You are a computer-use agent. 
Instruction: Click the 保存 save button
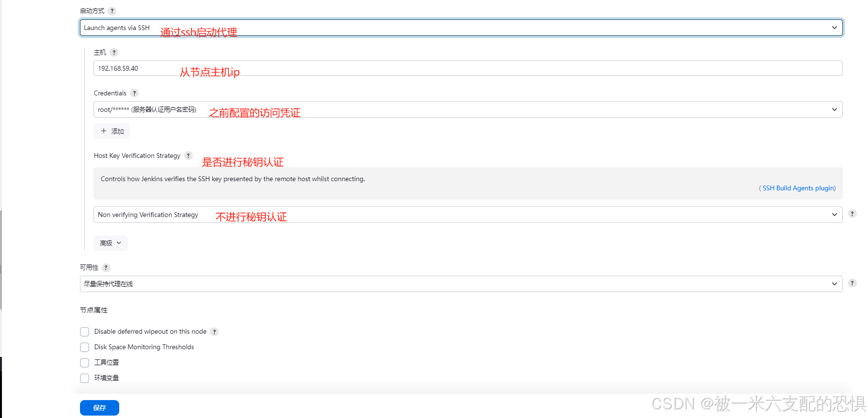tap(99, 408)
